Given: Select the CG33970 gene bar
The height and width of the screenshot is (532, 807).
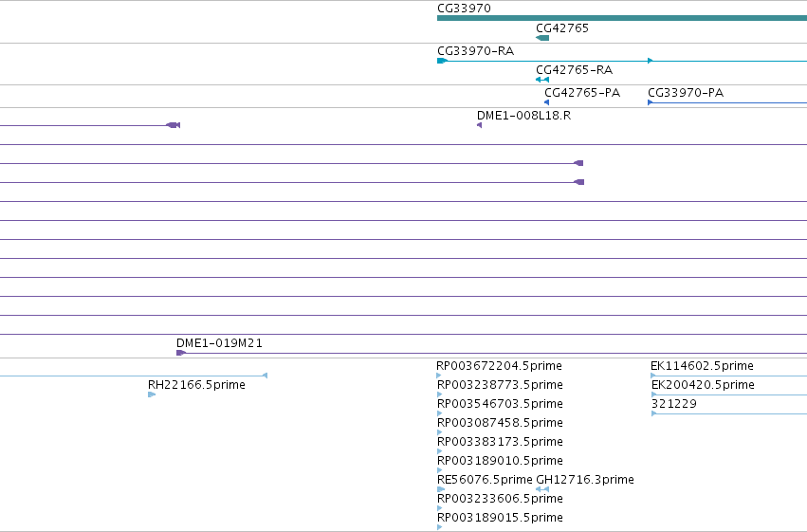Looking at the screenshot, I should (x=622, y=18).
